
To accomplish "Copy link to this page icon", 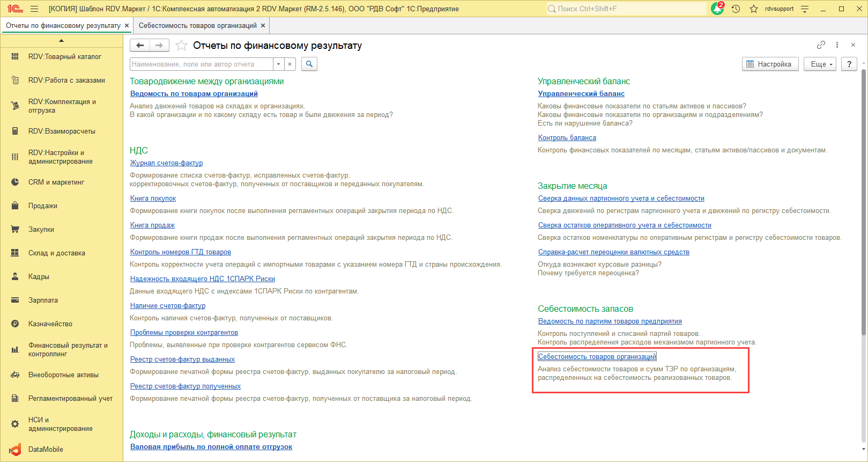I will coord(821,45).
